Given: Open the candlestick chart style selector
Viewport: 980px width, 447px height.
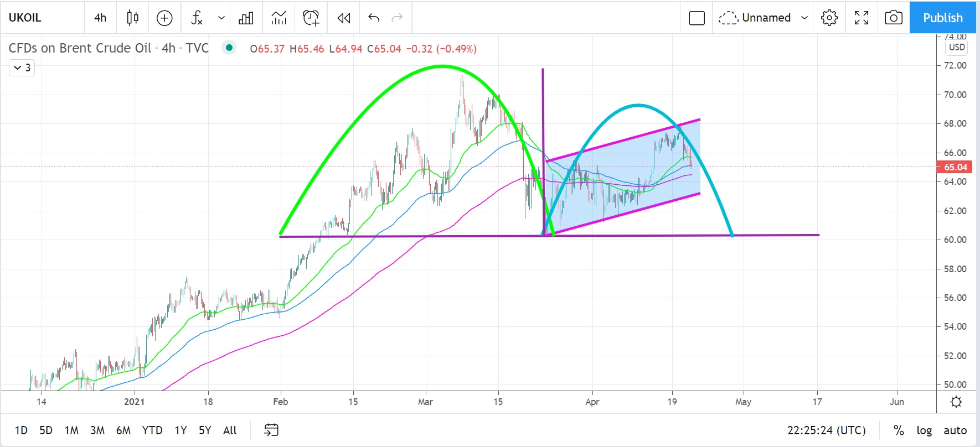Looking at the screenshot, I should (x=132, y=18).
